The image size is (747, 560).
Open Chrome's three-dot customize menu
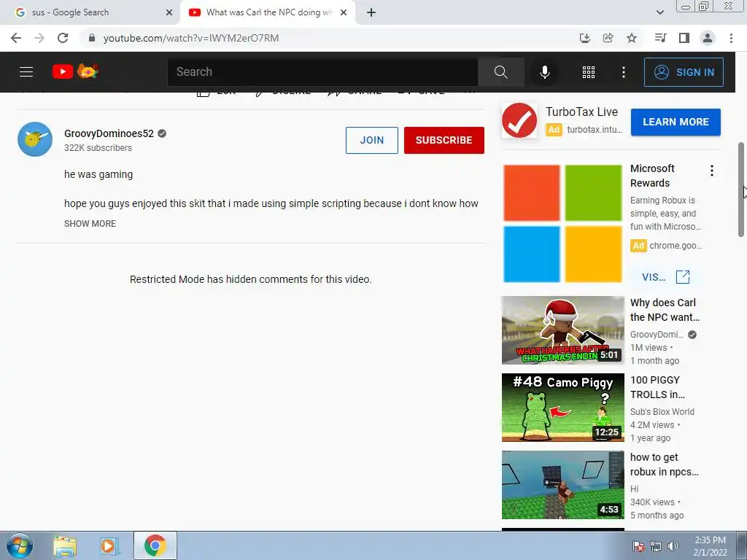[731, 38]
